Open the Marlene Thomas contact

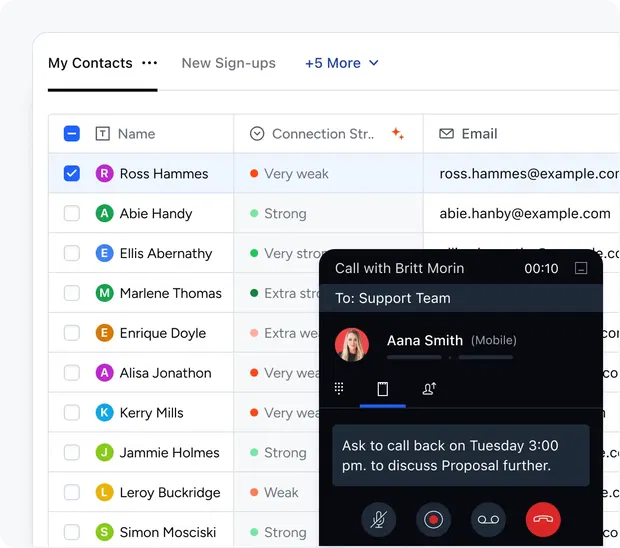pos(170,293)
